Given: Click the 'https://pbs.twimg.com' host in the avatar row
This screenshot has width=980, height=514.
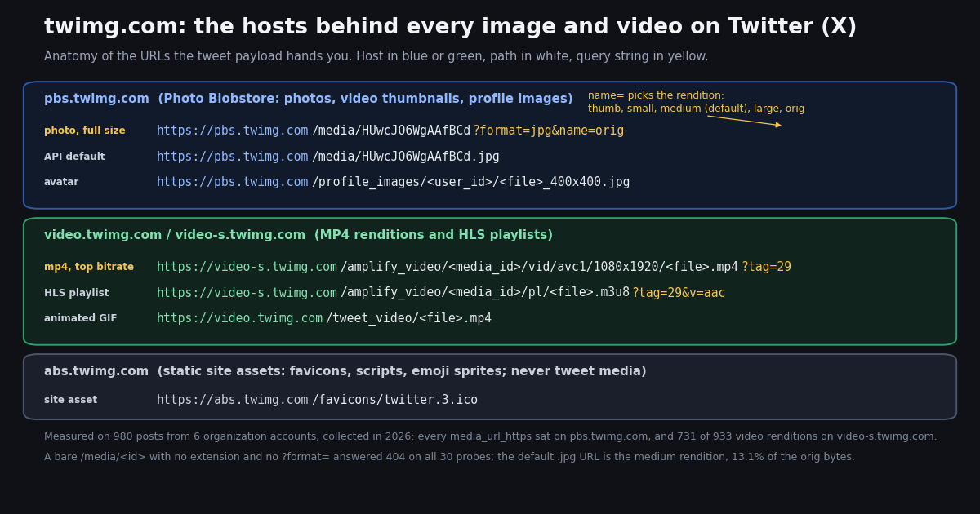Looking at the screenshot, I should [233, 182].
